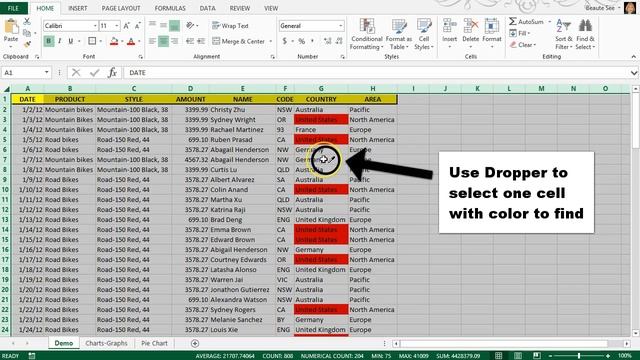
Task: Click the Name Box showing A1
Action: click(26, 73)
